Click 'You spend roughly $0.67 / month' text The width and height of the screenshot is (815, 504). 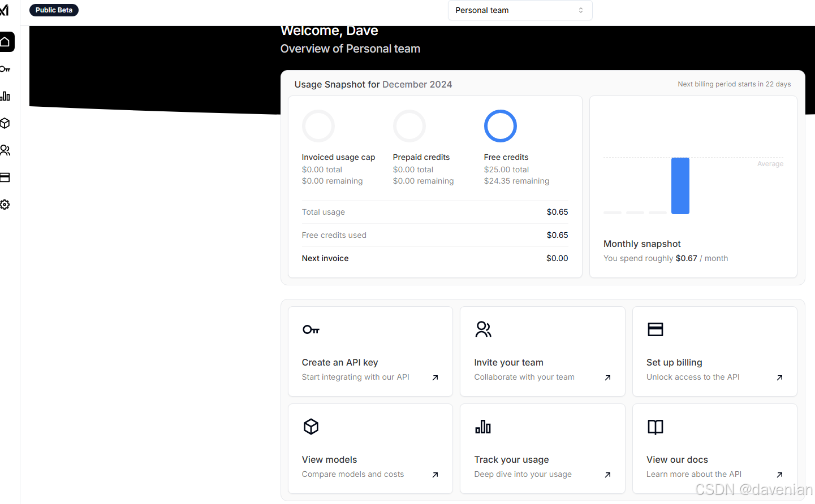(x=666, y=258)
